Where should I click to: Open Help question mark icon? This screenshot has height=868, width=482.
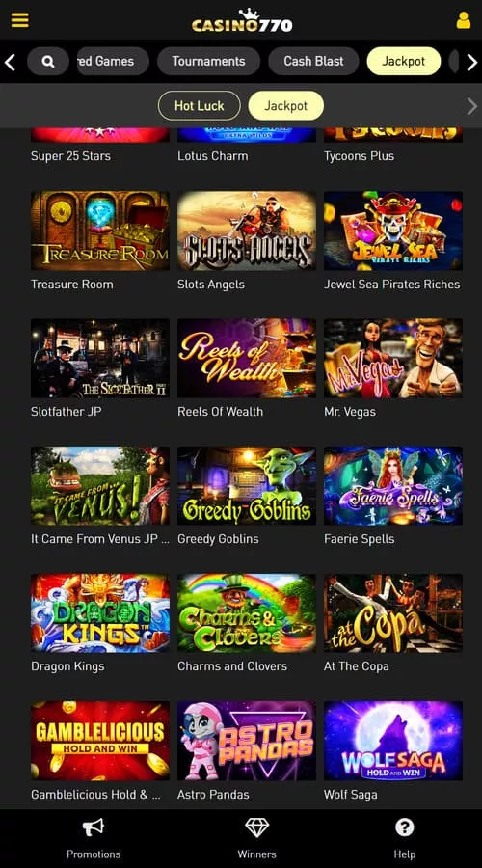pyautogui.click(x=405, y=828)
